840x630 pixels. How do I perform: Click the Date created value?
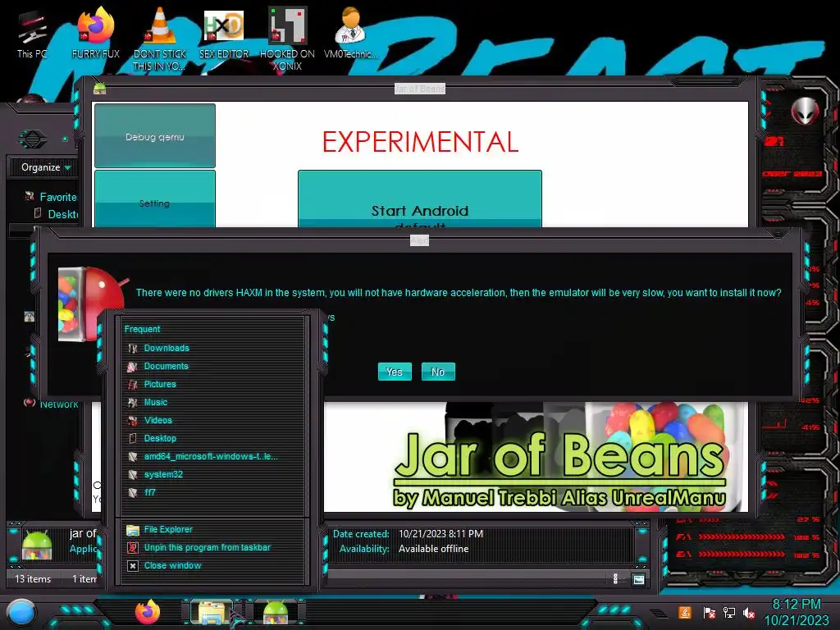coord(441,534)
